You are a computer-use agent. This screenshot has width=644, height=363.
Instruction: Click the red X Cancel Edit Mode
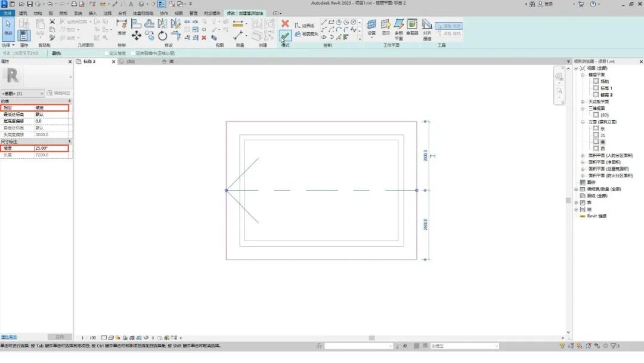point(285,24)
